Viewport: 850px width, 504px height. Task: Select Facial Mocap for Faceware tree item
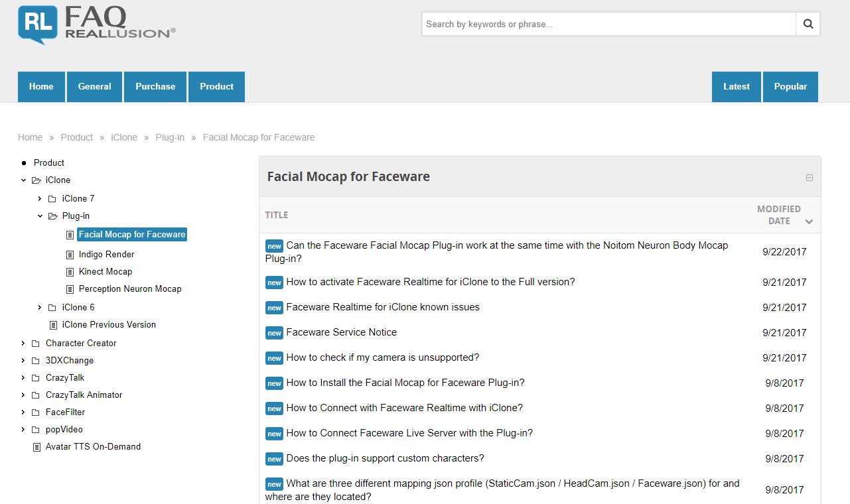point(132,234)
